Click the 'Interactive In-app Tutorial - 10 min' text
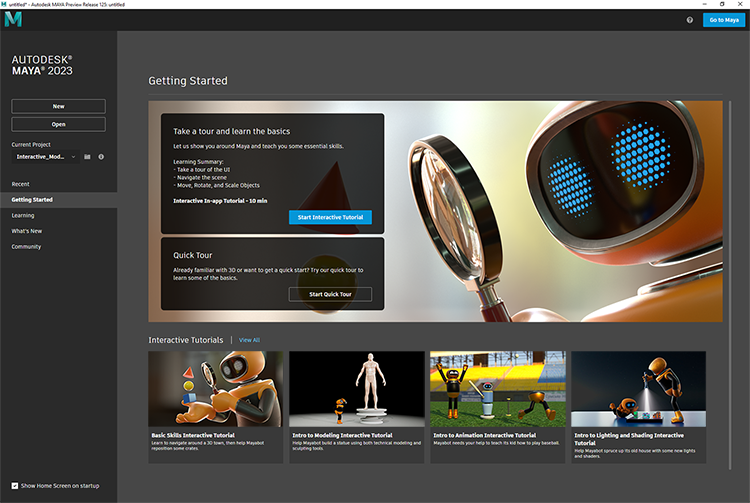 220,201
